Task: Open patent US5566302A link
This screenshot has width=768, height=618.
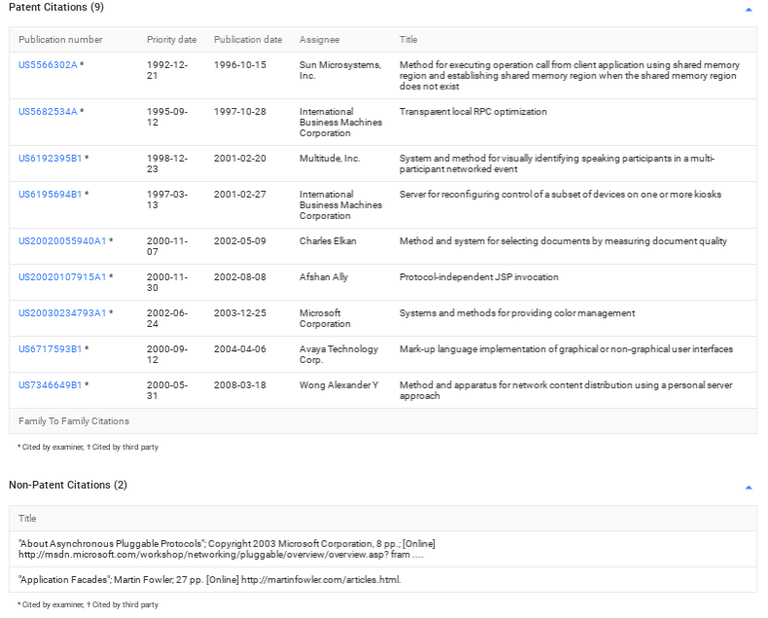Action: 47,65
